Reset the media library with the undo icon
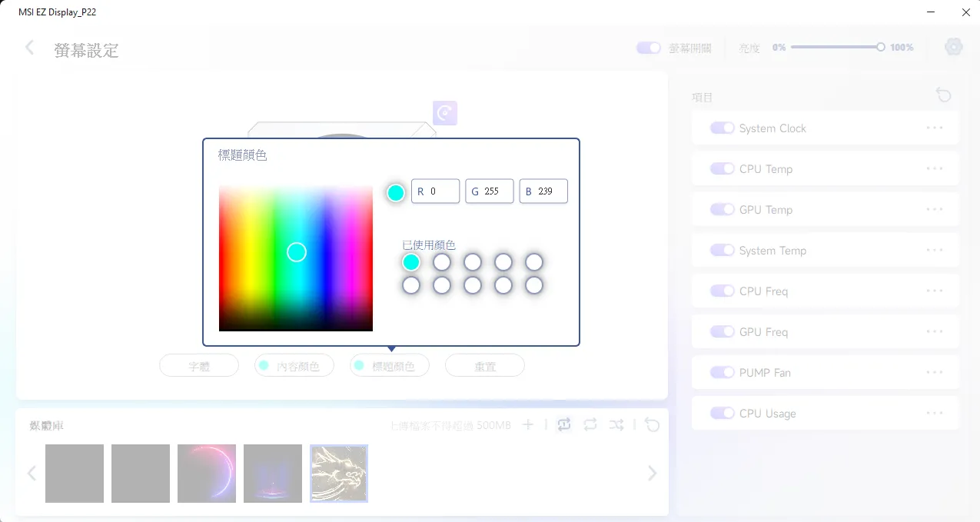The width and height of the screenshot is (980, 522). click(653, 424)
